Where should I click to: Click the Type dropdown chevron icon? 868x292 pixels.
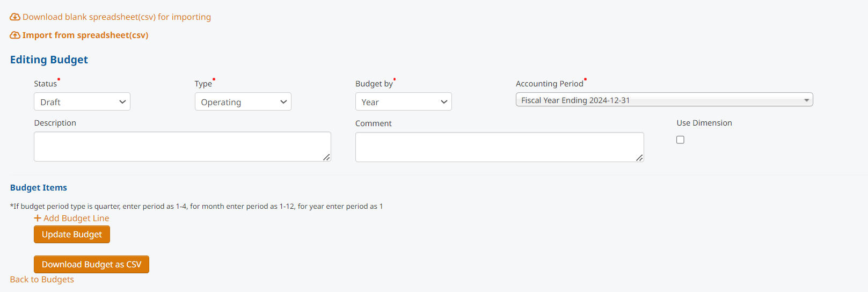pyautogui.click(x=283, y=102)
